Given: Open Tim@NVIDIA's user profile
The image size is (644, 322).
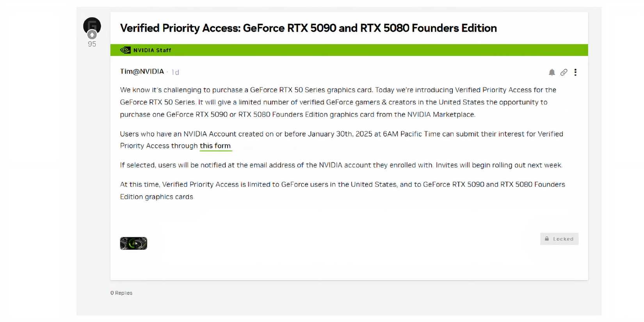Looking at the screenshot, I should (142, 71).
